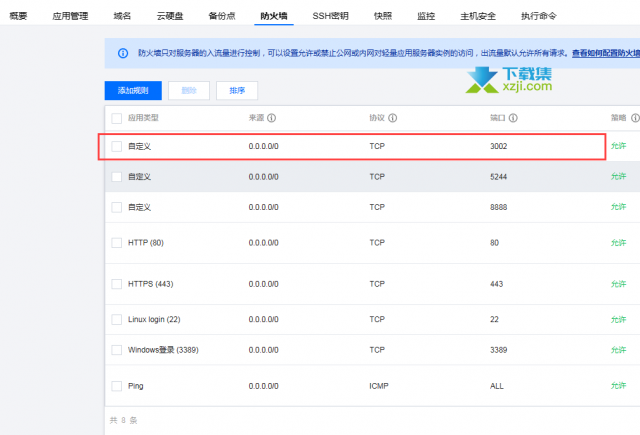Click the Windows登录 (3389) text
Image resolution: width=640 pixels, height=435 pixels.
tap(163, 350)
